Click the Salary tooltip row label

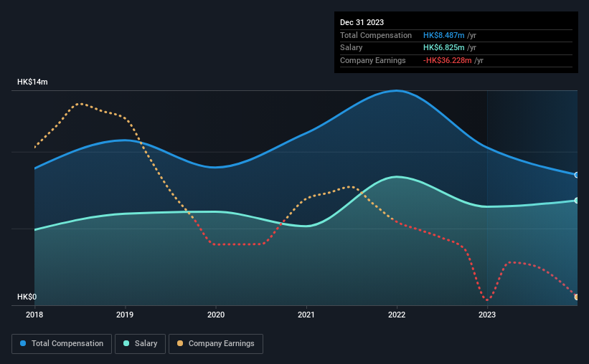pyautogui.click(x=352, y=48)
